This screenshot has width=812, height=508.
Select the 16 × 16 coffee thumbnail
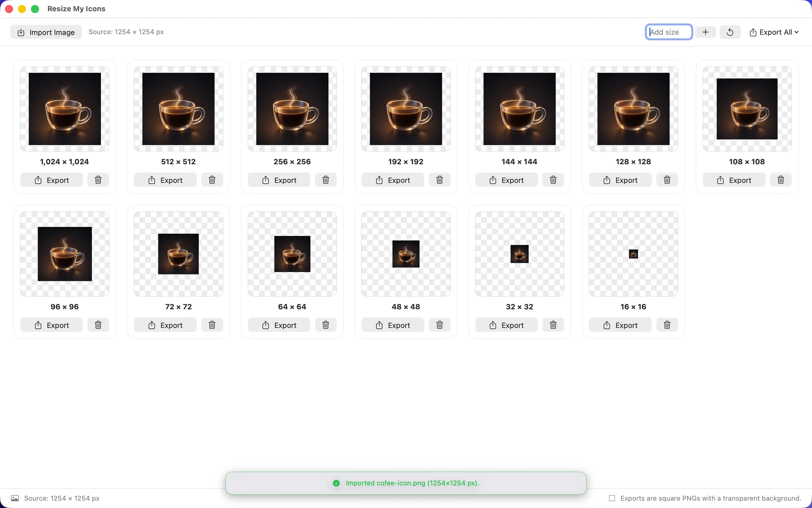(634, 254)
